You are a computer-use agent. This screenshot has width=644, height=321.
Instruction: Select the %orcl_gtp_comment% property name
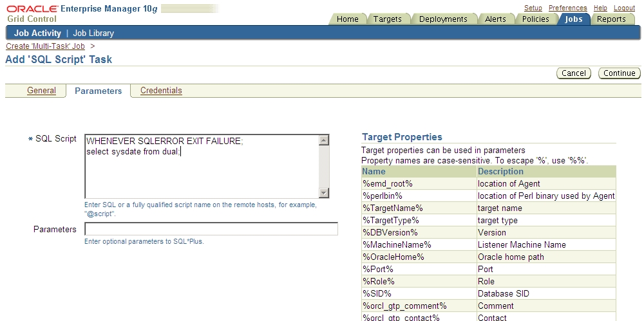click(404, 306)
